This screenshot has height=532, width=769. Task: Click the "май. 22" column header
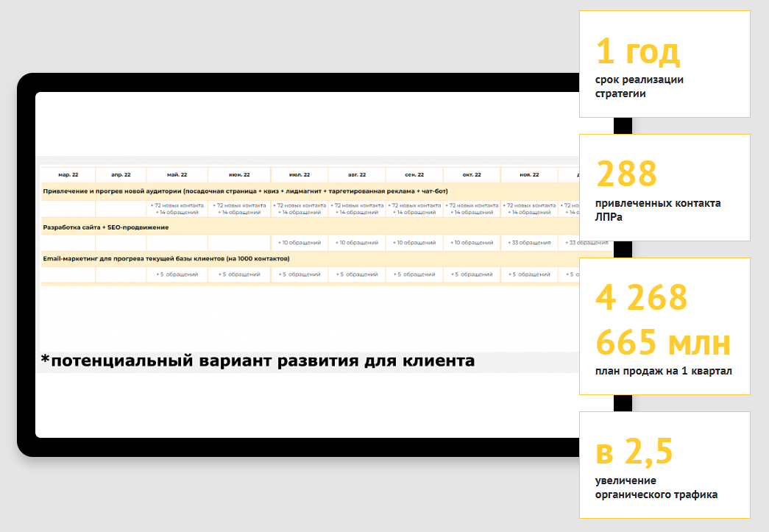point(179,174)
